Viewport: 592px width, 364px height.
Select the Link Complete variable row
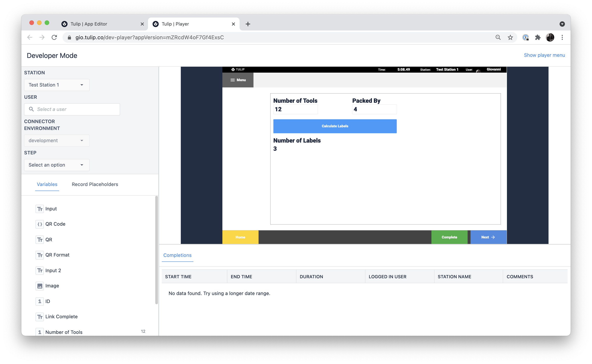90,317
